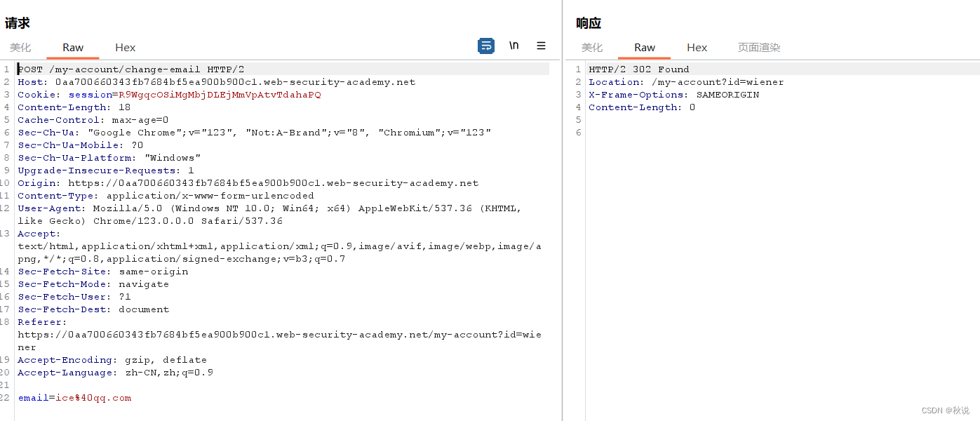Click the Cache-Control: max-age=0 header
Image resolution: width=980 pixels, height=421 pixels.
(93, 120)
